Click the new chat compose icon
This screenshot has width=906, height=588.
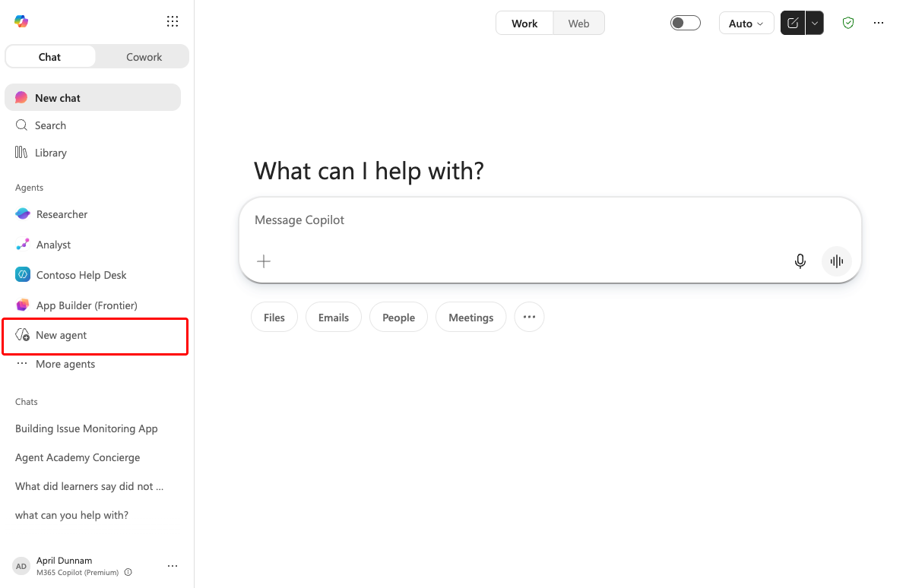coord(793,23)
